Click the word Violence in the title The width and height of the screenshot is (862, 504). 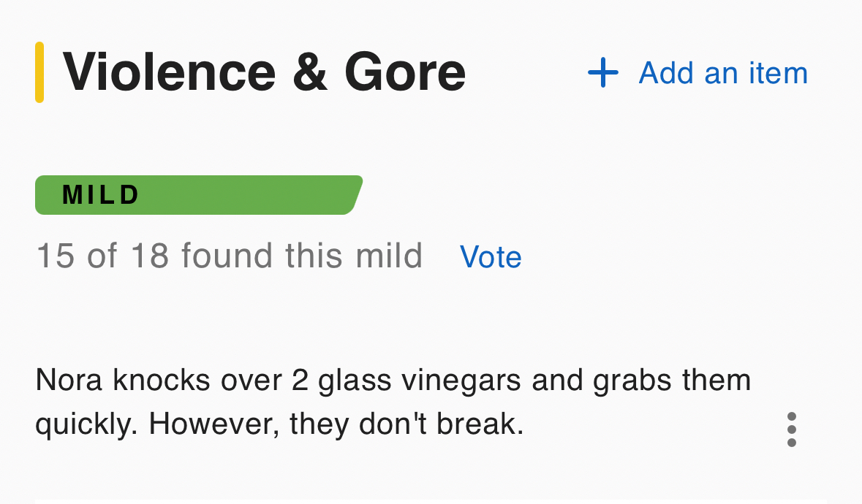tap(170, 72)
